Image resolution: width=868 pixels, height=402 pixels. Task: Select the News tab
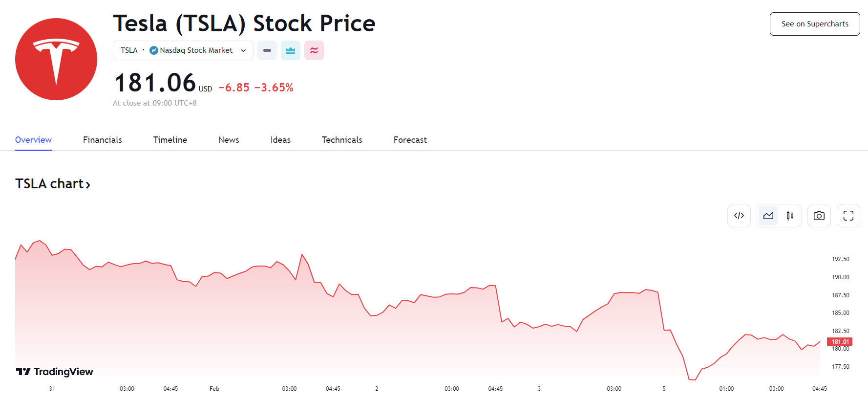pyautogui.click(x=229, y=140)
